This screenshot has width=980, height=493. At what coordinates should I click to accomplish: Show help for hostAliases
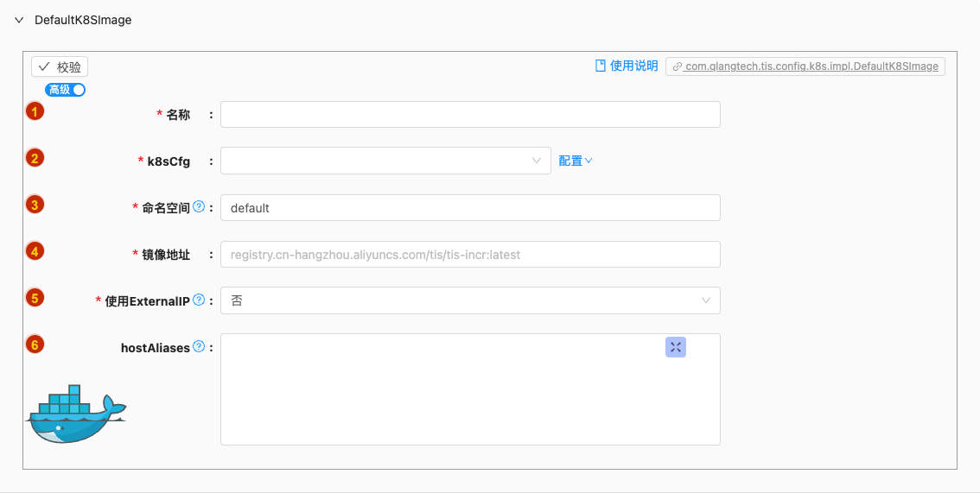(x=199, y=346)
